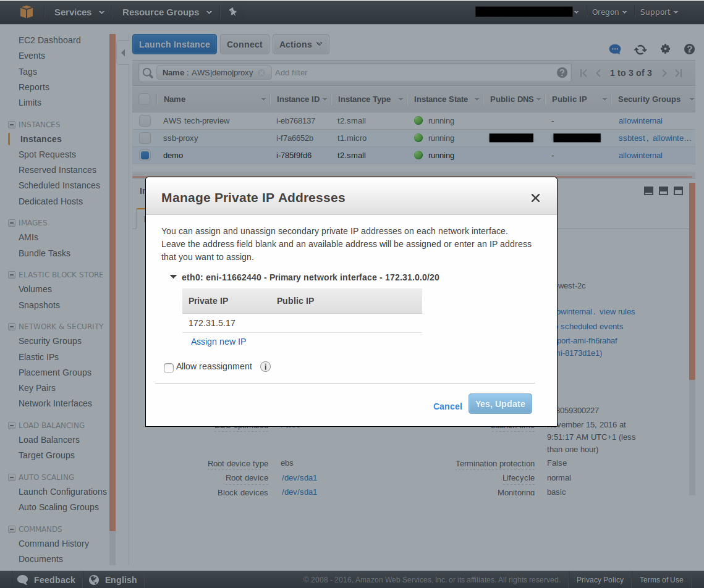Click the pin shortcut icon in top bar
Viewport: 704px width, 588px height.
coord(232,12)
